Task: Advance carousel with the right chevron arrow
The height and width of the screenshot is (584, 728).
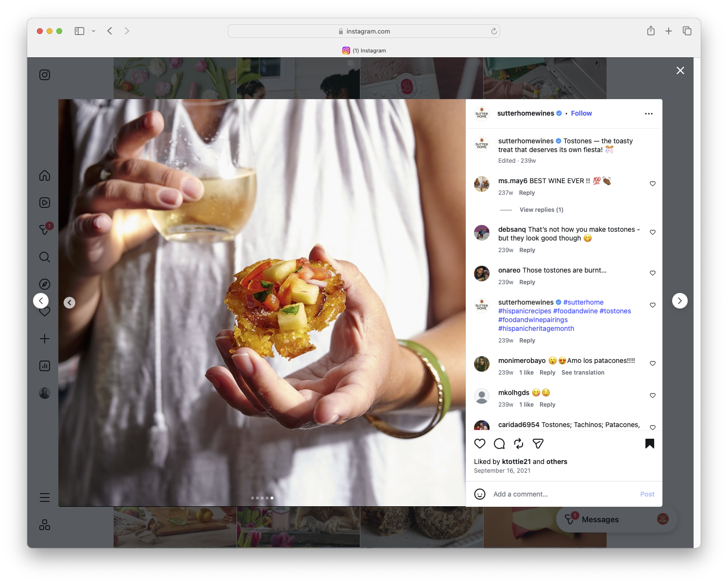Action: (x=680, y=301)
